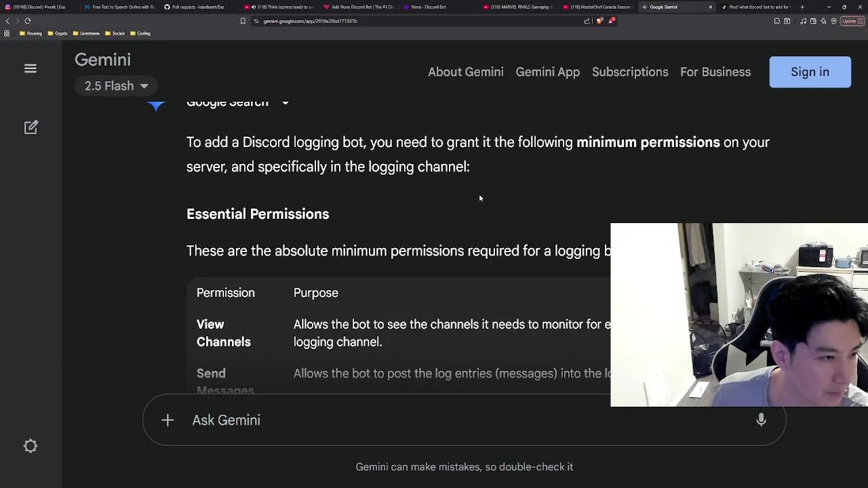This screenshot has height=488, width=868.
Task: Open the About Gemini link
Action: click(466, 72)
